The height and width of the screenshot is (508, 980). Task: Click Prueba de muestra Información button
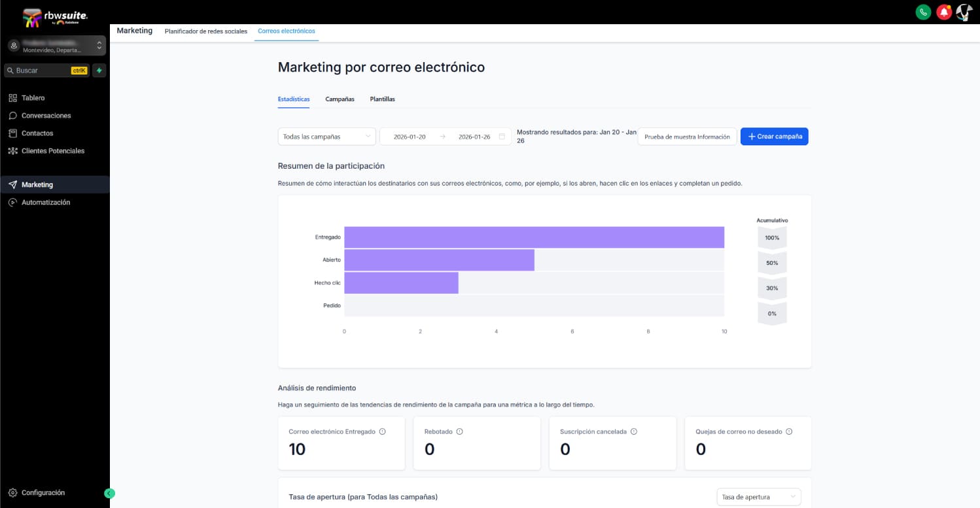point(687,137)
